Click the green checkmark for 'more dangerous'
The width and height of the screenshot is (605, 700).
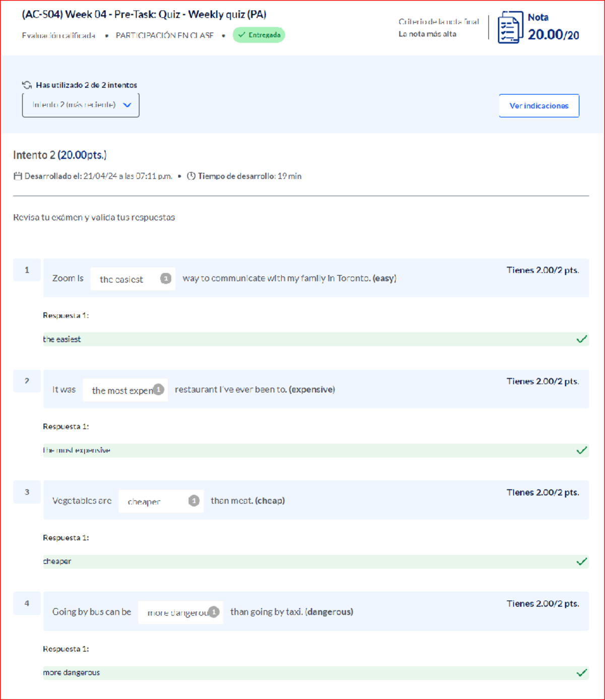[x=582, y=672]
